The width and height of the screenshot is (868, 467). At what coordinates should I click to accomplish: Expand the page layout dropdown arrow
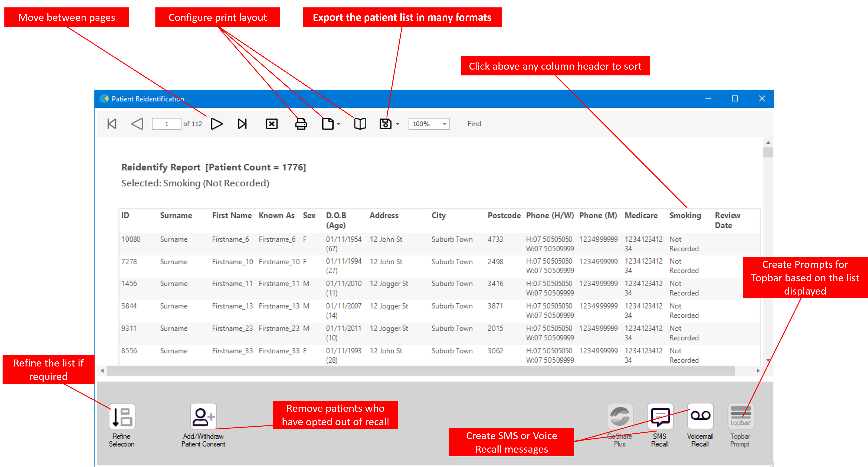click(x=339, y=124)
